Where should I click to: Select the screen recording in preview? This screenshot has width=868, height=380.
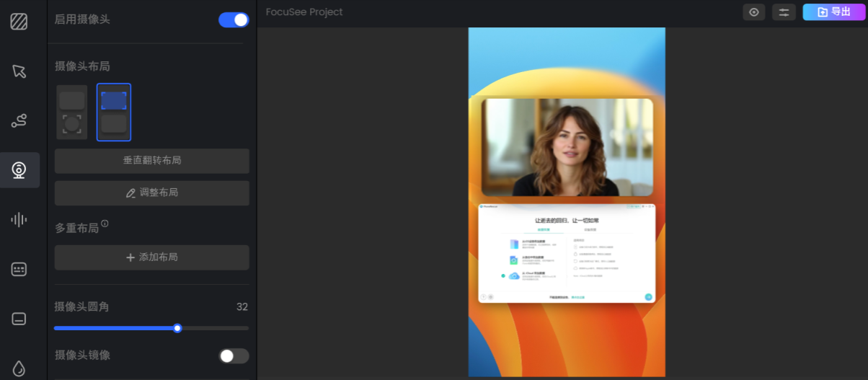[x=567, y=253]
